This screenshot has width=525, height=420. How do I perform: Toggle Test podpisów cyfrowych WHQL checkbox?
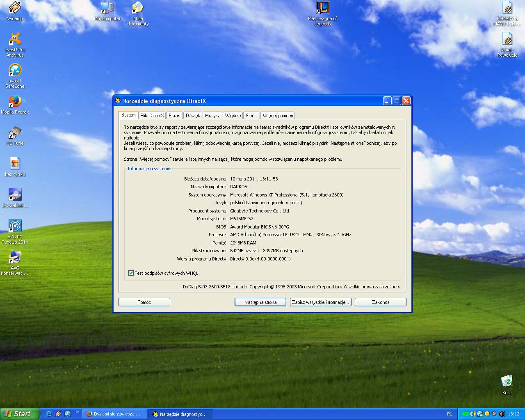click(x=131, y=273)
